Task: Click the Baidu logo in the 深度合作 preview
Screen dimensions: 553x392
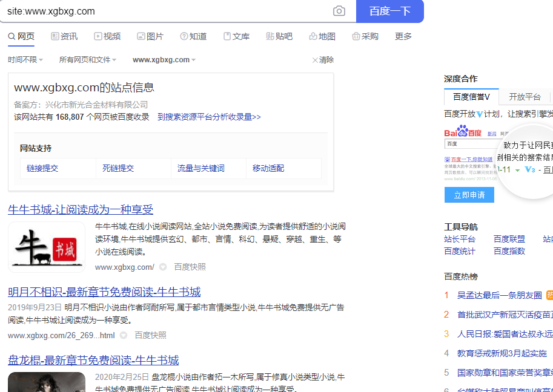Action: 463,131
